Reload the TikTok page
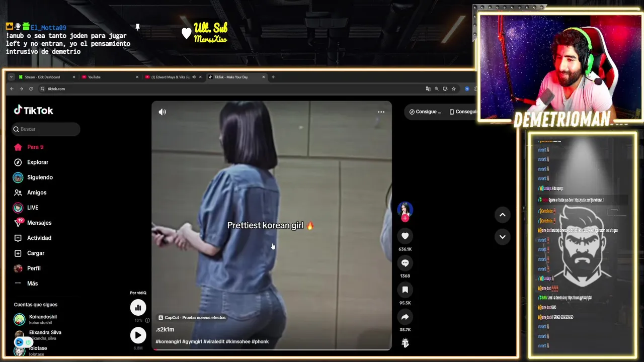 [x=31, y=89]
